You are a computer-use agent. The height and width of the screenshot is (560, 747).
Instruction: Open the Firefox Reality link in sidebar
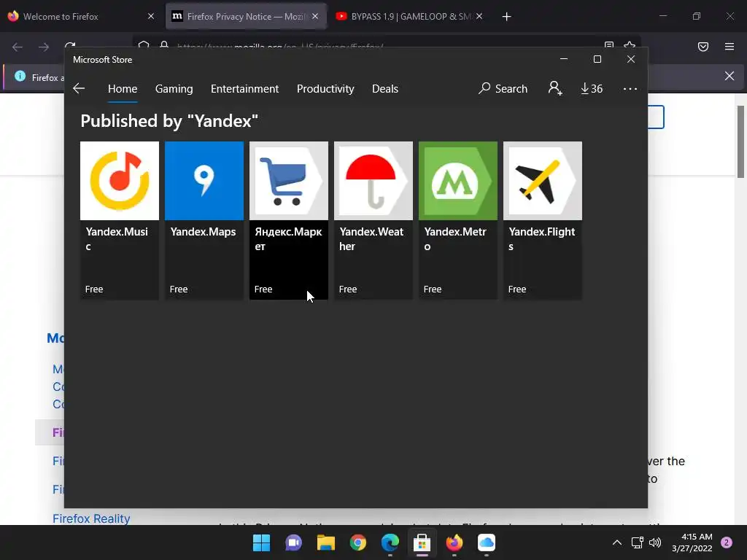[x=91, y=518]
